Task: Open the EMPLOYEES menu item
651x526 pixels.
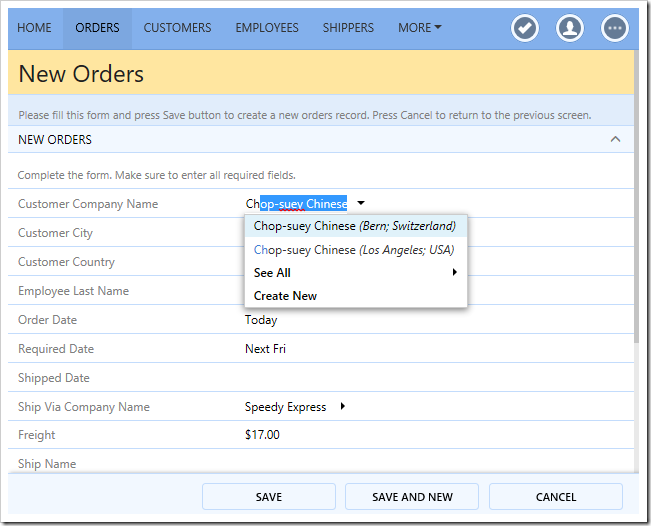Action: pyautogui.click(x=267, y=28)
